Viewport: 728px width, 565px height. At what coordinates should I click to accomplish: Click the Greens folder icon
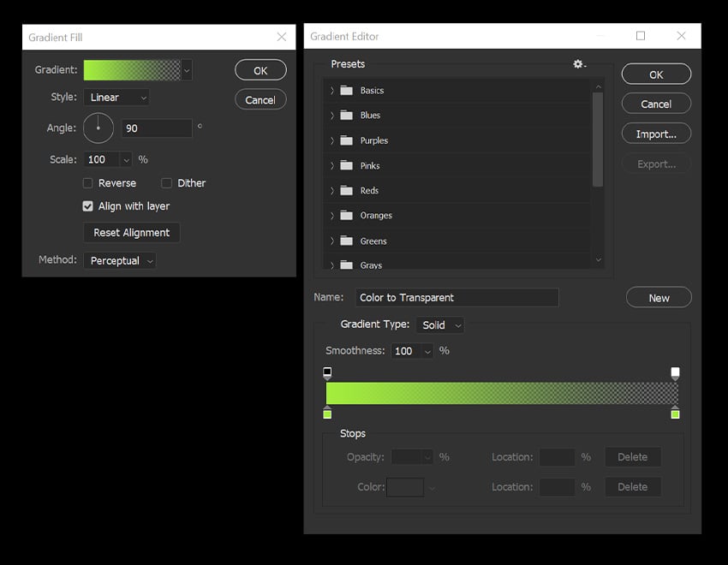(348, 241)
